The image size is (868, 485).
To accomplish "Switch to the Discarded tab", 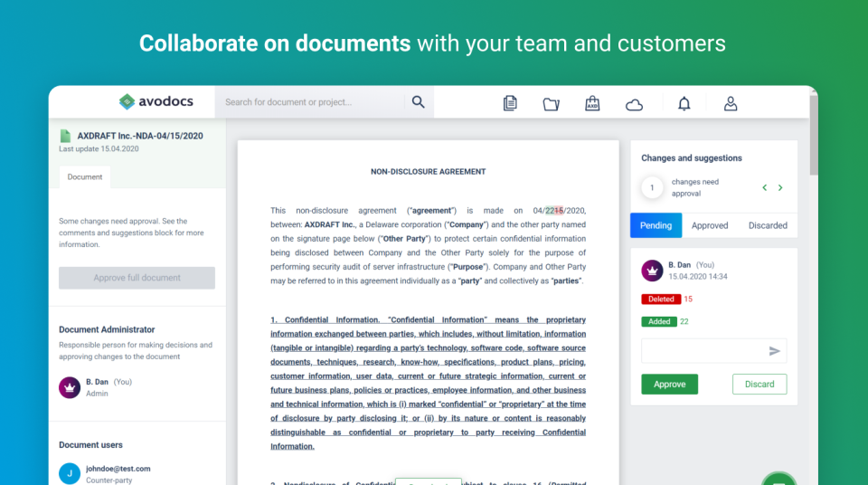I will point(768,225).
